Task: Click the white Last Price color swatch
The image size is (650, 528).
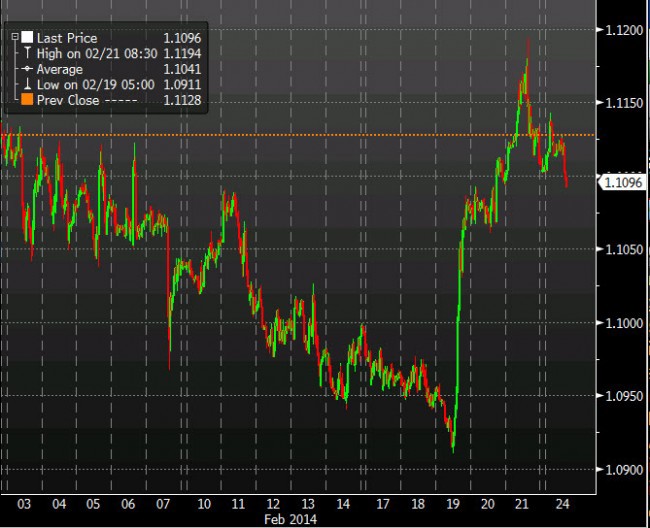Action: (27, 37)
